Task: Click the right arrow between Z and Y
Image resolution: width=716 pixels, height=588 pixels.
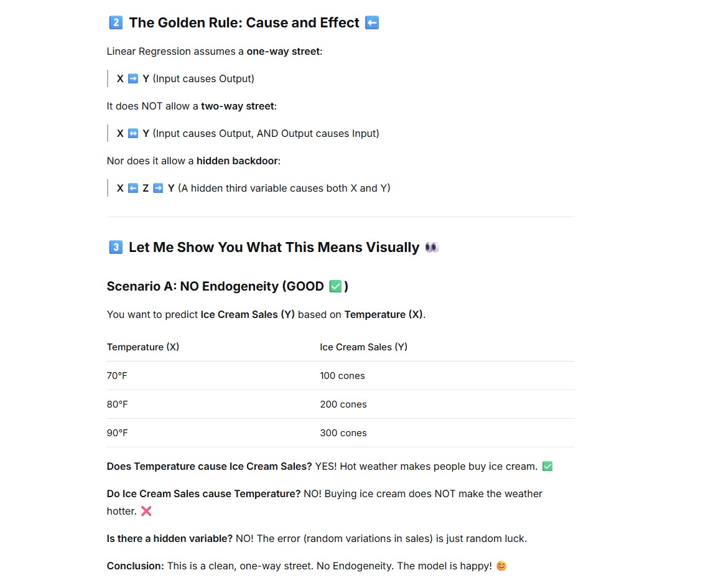Action: pos(158,189)
